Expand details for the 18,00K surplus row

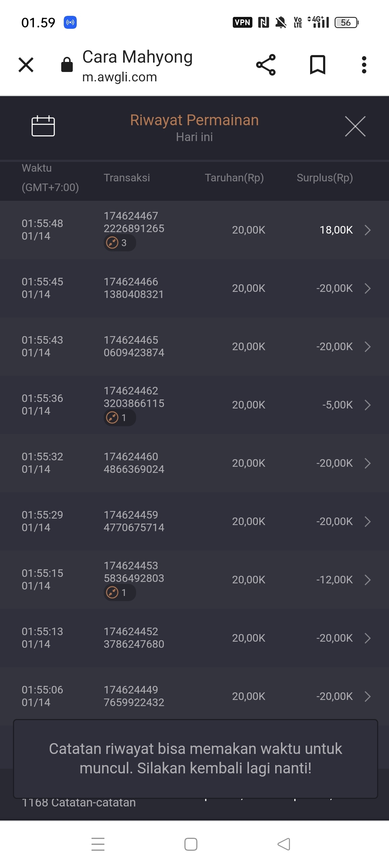coord(367,230)
